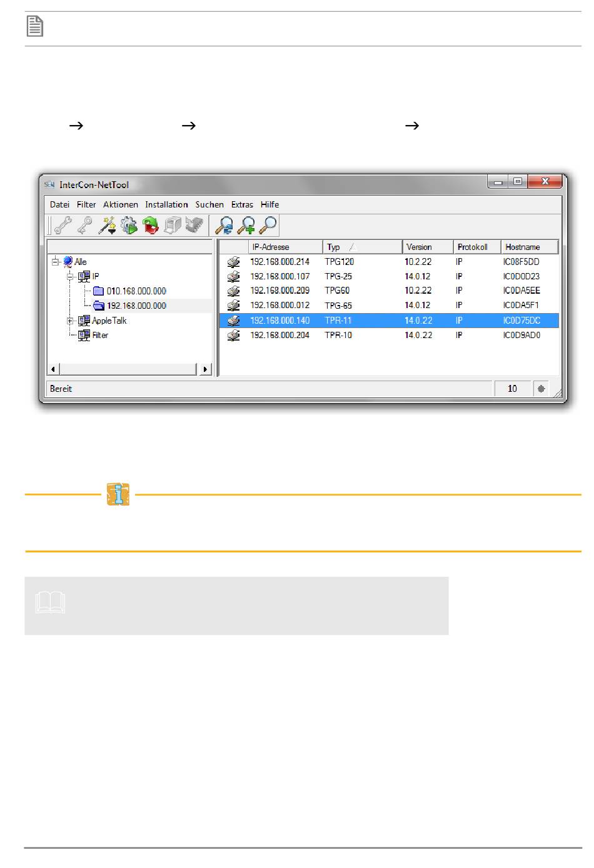Click printer icon for 192.168.000.214 row
The image size is (594, 868).
click(233, 262)
